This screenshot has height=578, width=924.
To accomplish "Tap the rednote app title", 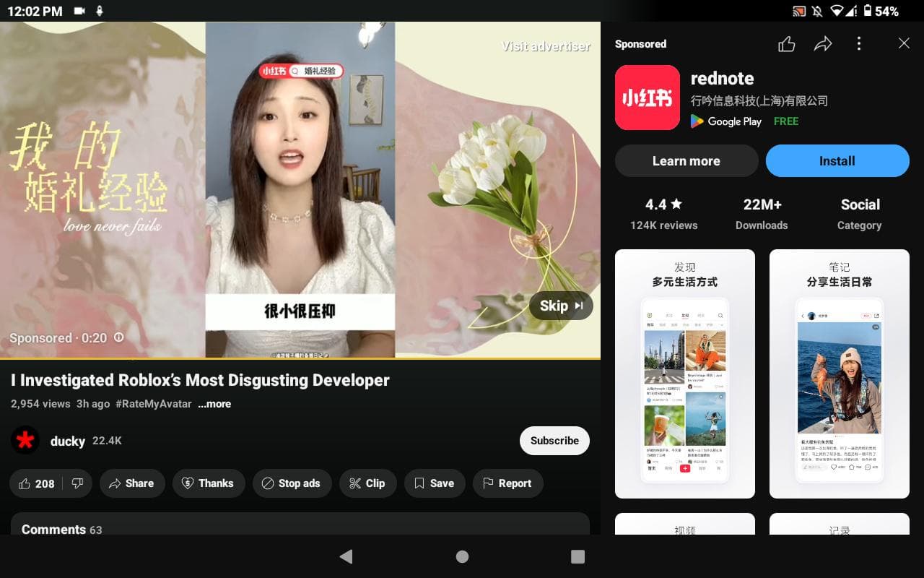I will tap(723, 78).
